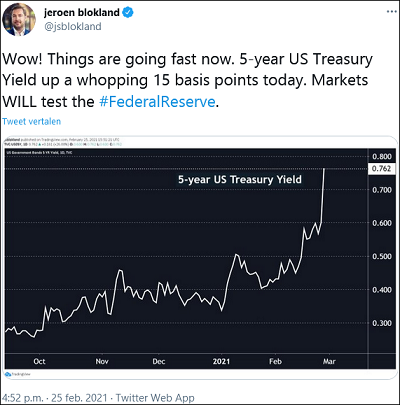Click the 5-year US Treasury Yield chart annotation
Viewport: 400px width, 405px height.
(240, 180)
